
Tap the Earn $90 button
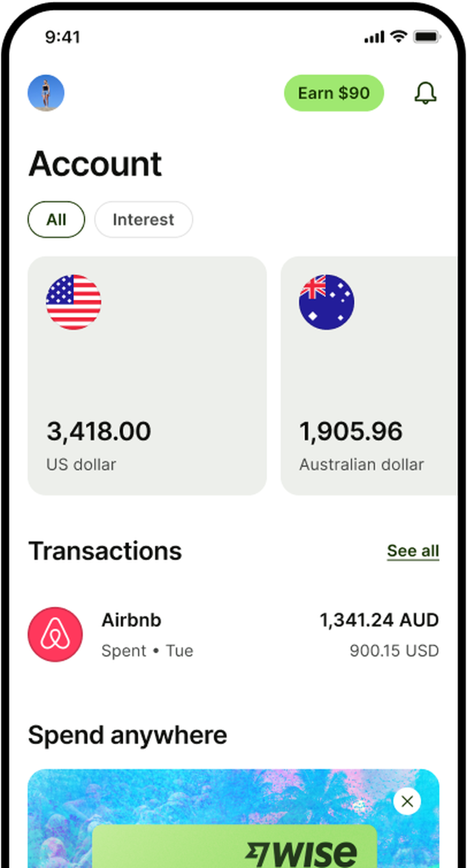coord(334,93)
